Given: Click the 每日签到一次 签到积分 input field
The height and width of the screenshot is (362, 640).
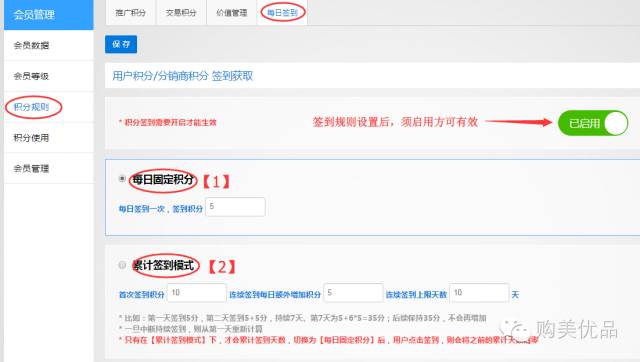Looking at the screenshot, I should tap(236, 207).
